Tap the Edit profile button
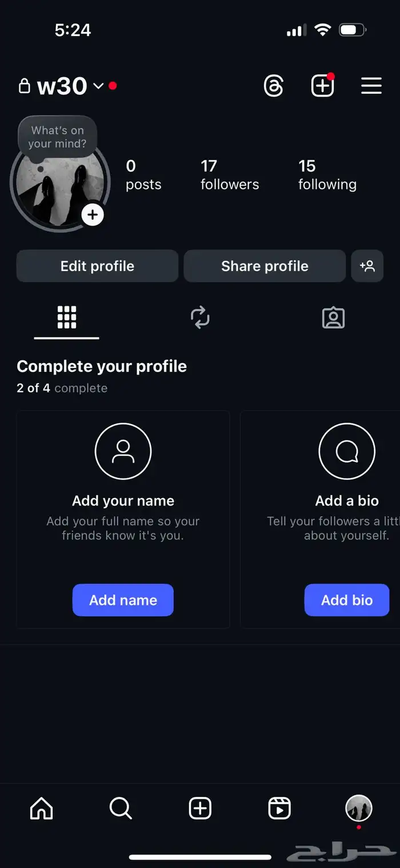400x868 pixels. pos(97,266)
